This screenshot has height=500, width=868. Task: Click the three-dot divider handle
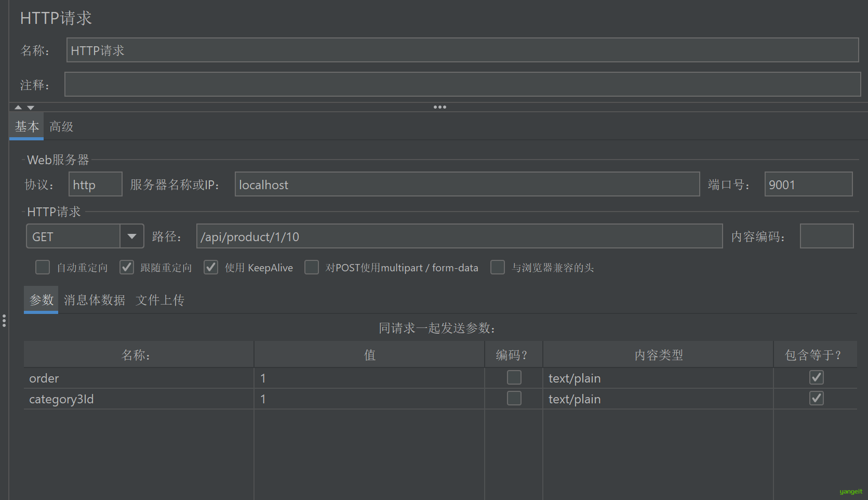click(440, 107)
